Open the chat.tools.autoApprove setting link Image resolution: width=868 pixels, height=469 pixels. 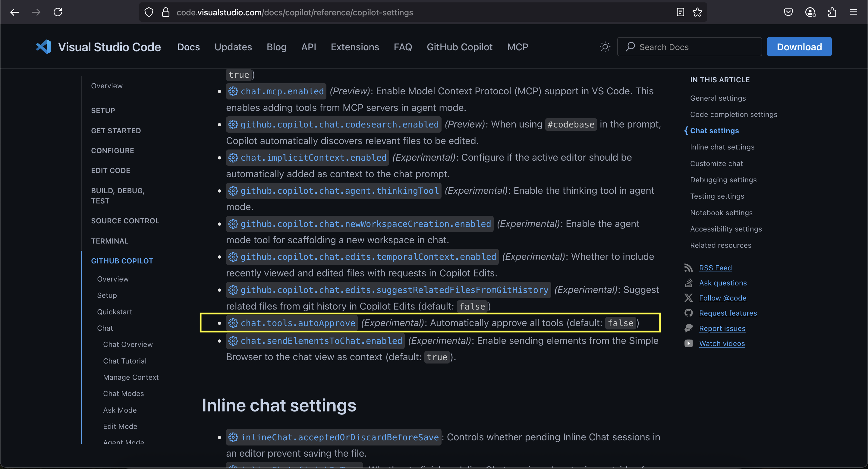tap(298, 323)
